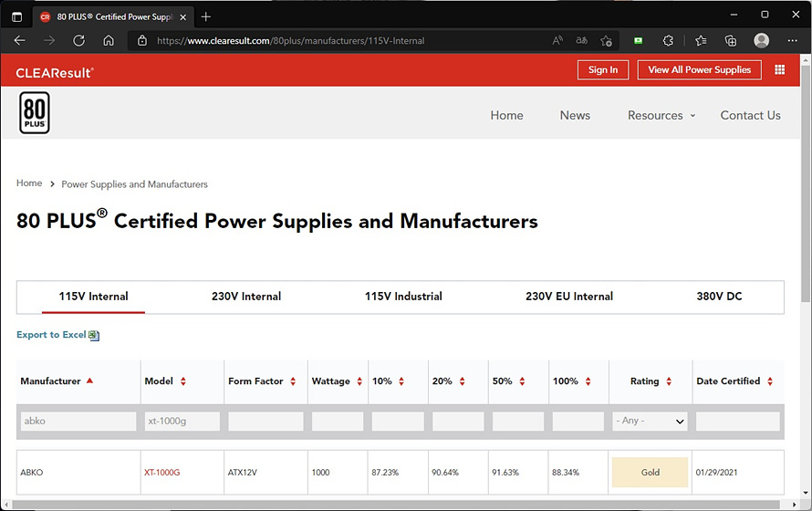Click the Date Certified filter field
The width and height of the screenshot is (812, 511).
click(x=738, y=421)
